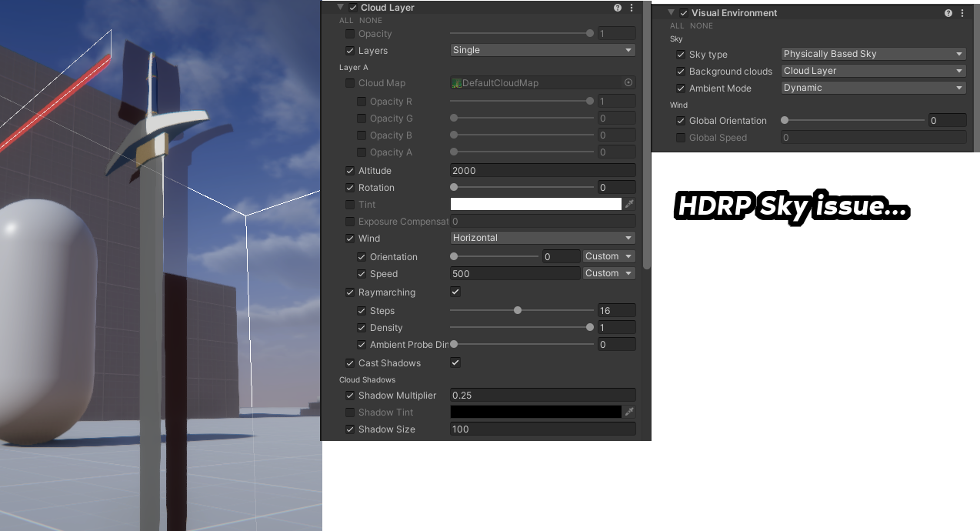Open the Wind Horizontal dropdown
This screenshot has height=531, width=980.
543,238
